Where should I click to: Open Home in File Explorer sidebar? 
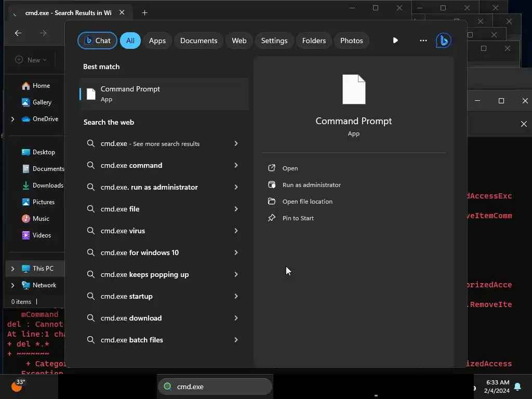pyautogui.click(x=36, y=86)
